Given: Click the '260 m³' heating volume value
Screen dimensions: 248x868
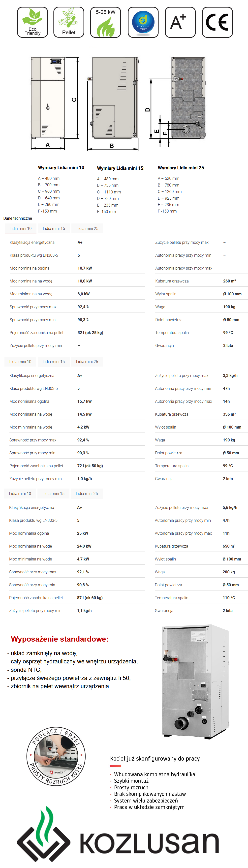Looking at the screenshot, I should click(x=229, y=281).
